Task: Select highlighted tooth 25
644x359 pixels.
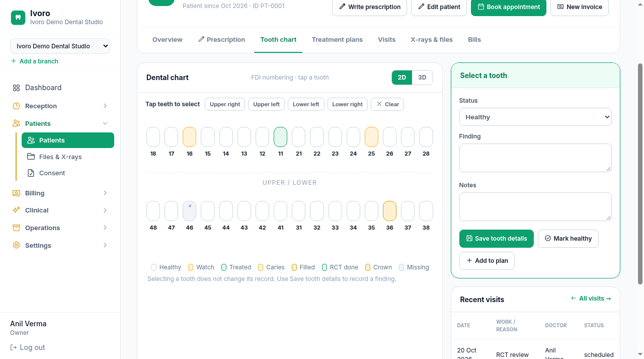Action: click(371, 137)
